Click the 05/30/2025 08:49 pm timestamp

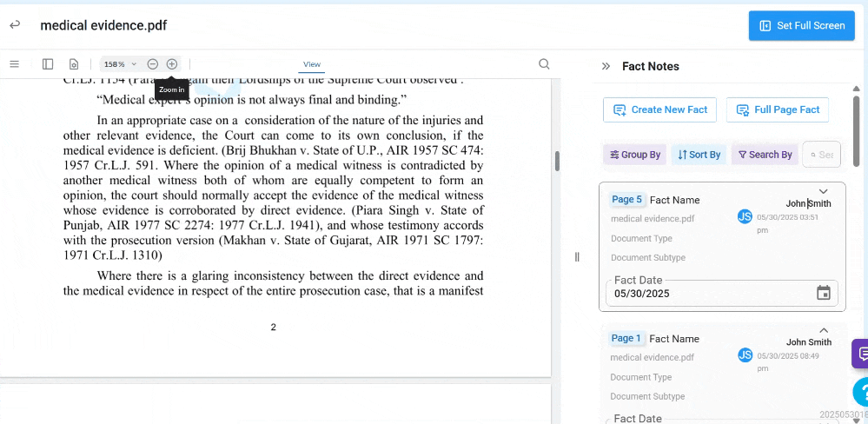[788, 362]
